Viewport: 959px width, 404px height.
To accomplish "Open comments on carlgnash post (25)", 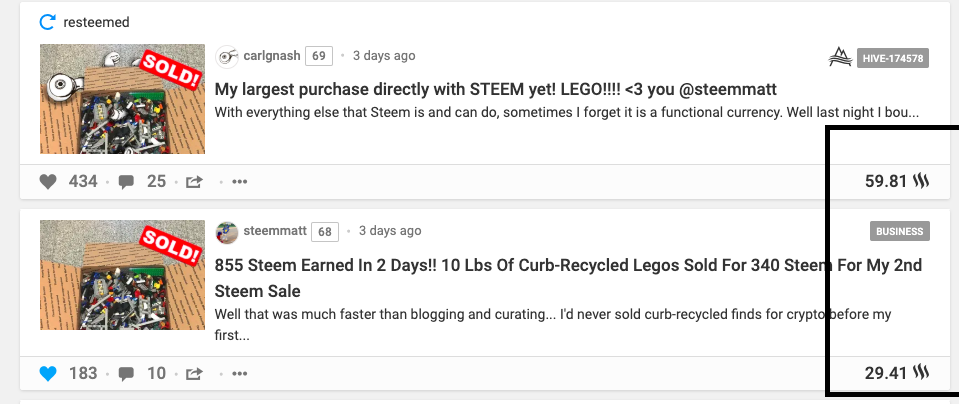I will pos(127,182).
